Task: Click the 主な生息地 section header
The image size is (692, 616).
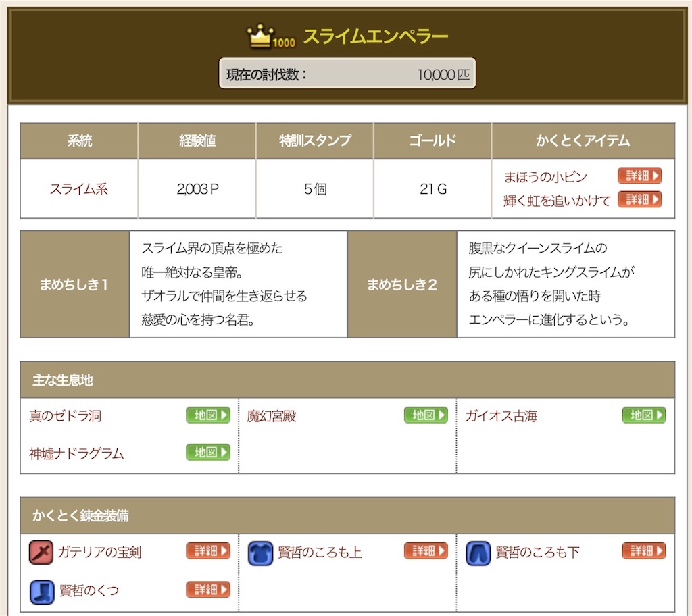Action: click(x=347, y=380)
